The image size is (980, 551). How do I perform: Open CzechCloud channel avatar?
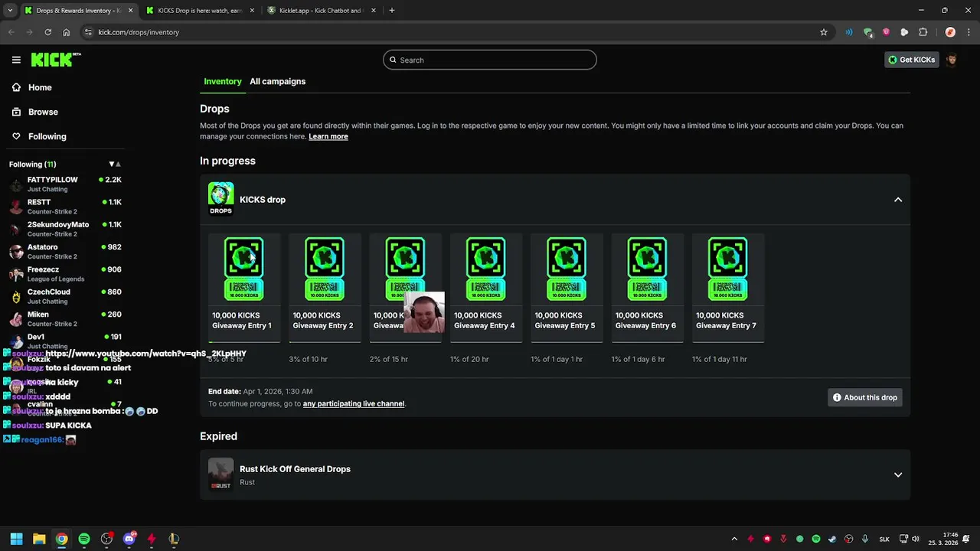(x=16, y=297)
